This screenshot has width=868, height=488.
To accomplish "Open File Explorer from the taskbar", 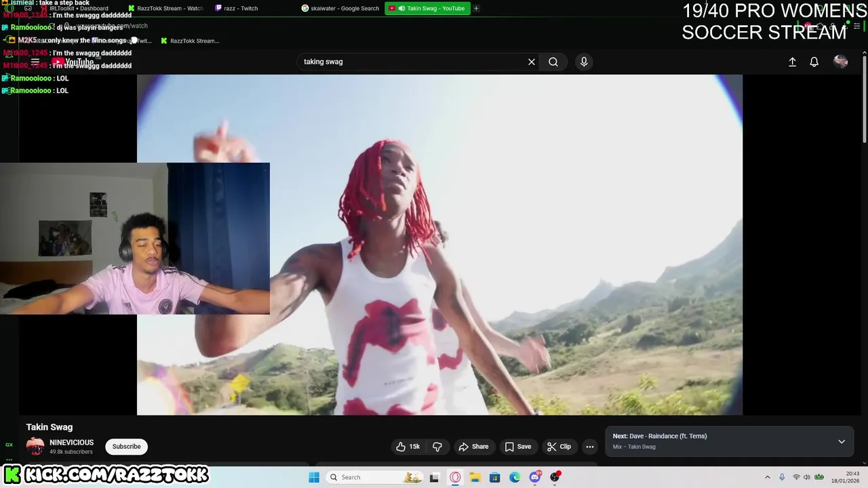I will point(475,477).
